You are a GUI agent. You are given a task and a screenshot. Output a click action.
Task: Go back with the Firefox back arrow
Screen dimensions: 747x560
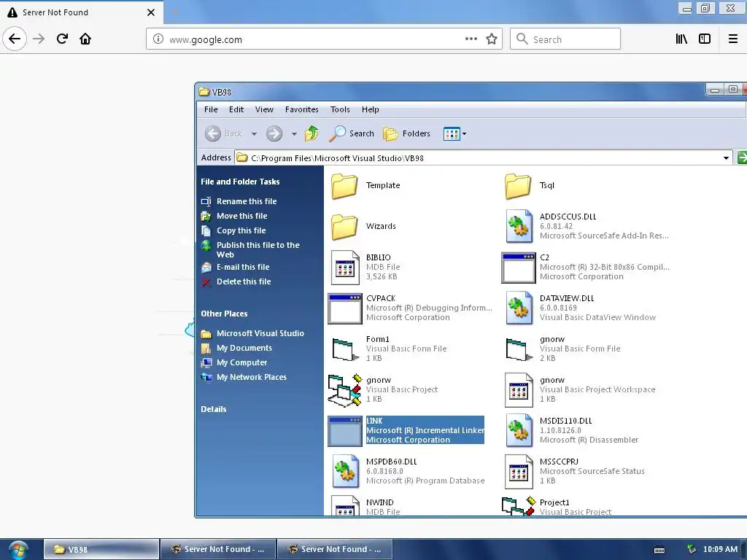pos(15,39)
